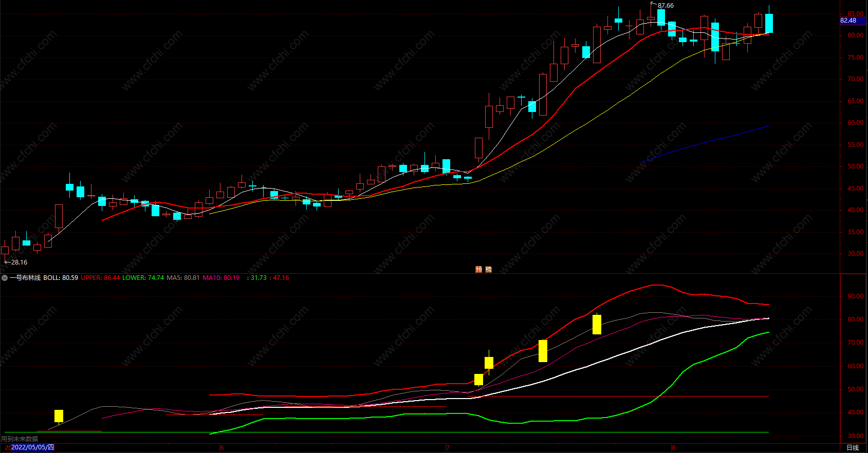Click month marker 7 on time axis
This screenshot has width=868, height=453.
click(448, 448)
